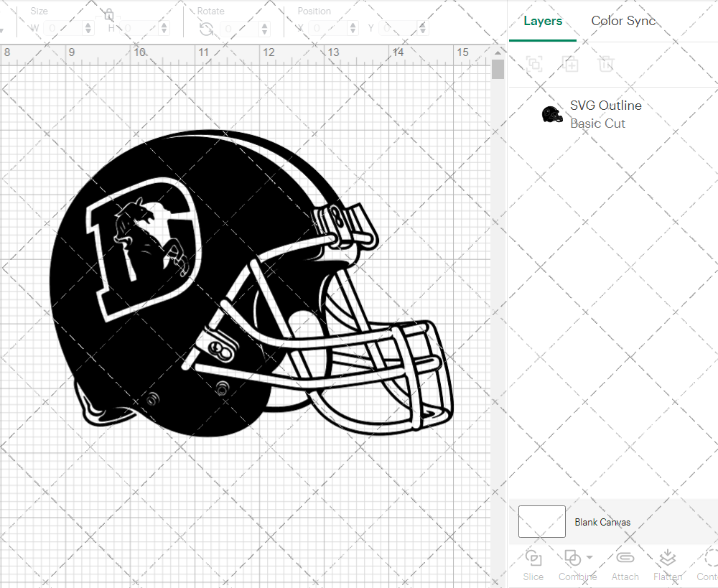Viewport: 718px width, 588px height.
Task: Click the canvas vertical scrollbar
Action: point(497,68)
